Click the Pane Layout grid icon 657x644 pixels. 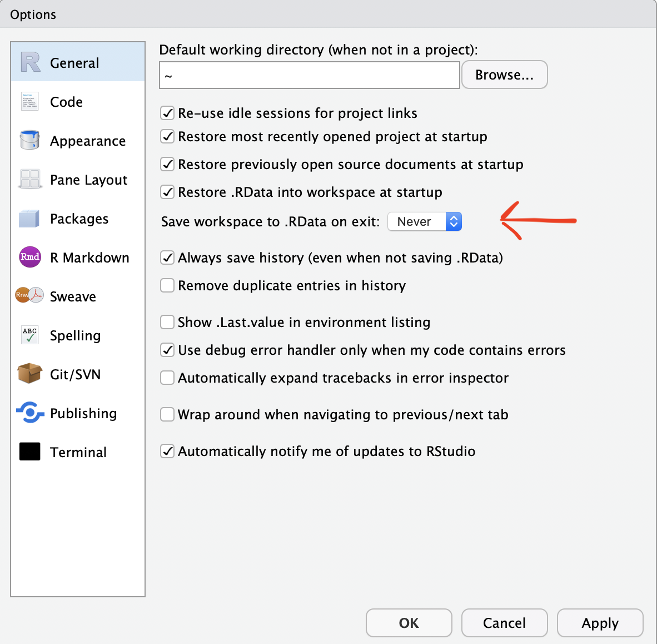coord(29,179)
